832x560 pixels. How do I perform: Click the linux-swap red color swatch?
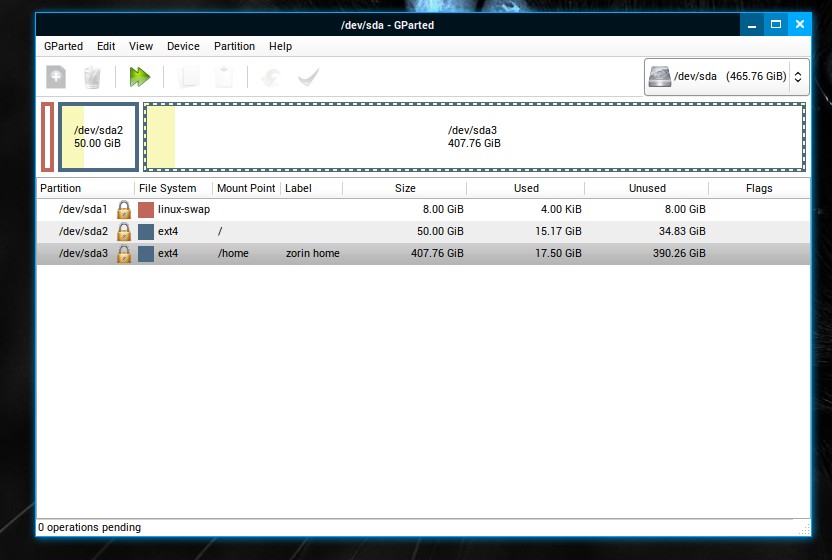pos(146,210)
